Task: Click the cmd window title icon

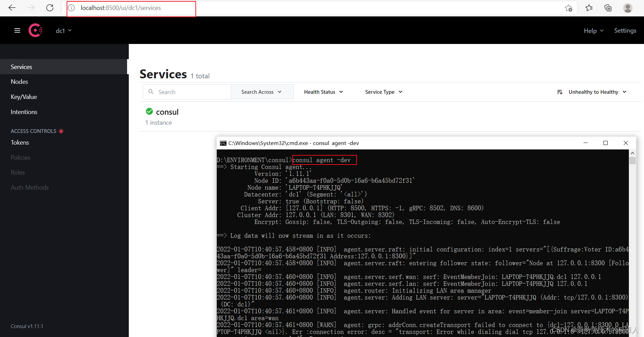Action: 223,143
